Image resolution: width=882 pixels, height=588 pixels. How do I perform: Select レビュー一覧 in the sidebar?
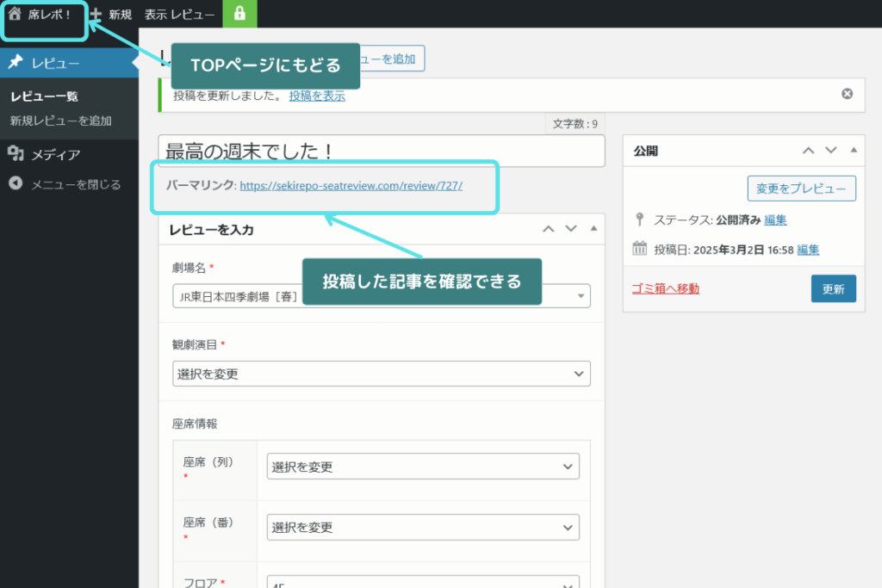tap(44, 96)
